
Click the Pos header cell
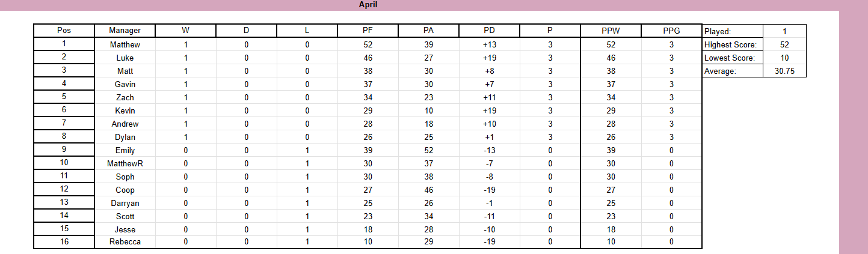click(x=64, y=31)
